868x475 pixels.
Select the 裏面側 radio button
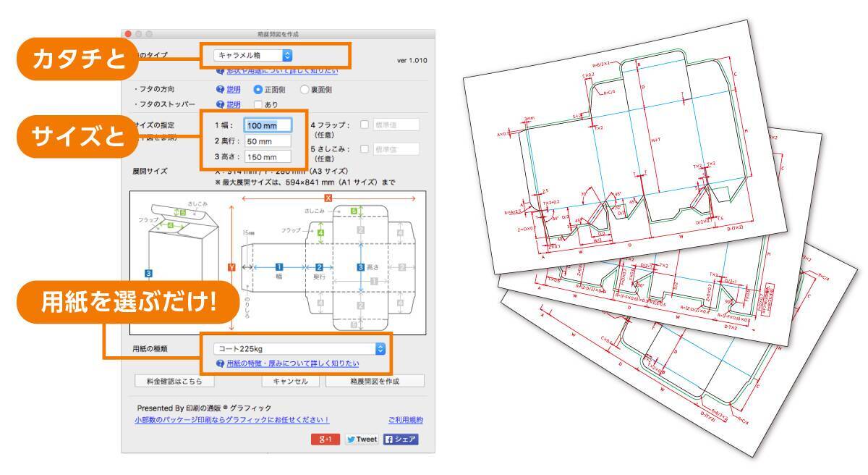[305, 90]
